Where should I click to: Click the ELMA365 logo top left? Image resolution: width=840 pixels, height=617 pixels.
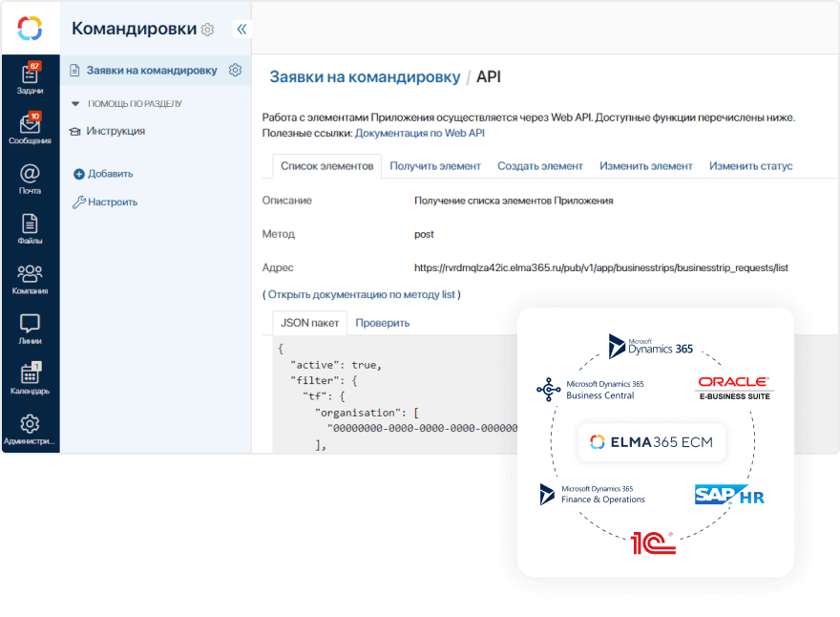(30, 27)
